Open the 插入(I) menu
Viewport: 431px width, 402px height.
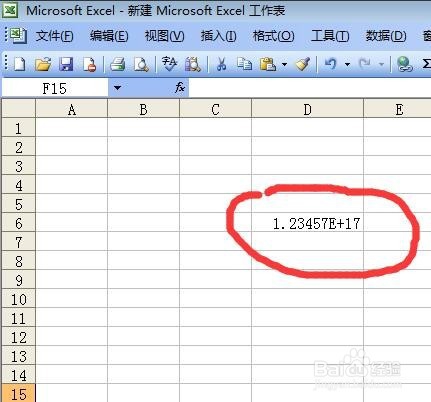[218, 36]
